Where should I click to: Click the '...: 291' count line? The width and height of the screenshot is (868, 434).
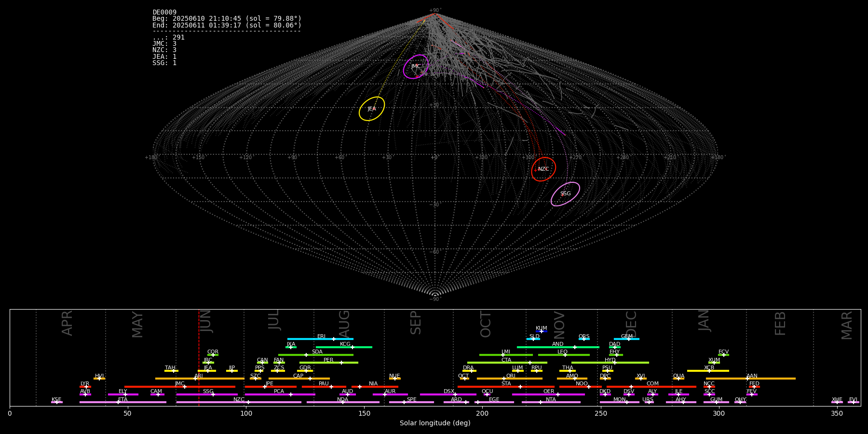[168, 38]
